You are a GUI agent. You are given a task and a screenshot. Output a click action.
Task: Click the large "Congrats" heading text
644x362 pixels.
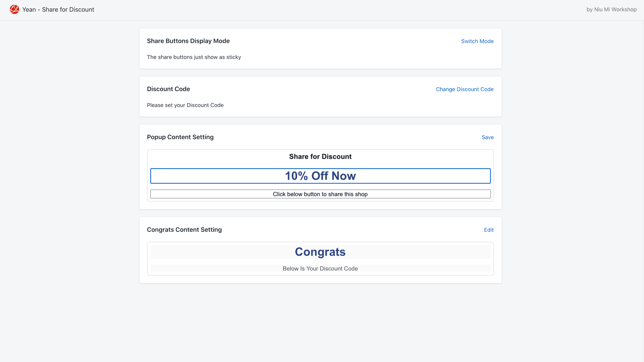[x=320, y=252]
